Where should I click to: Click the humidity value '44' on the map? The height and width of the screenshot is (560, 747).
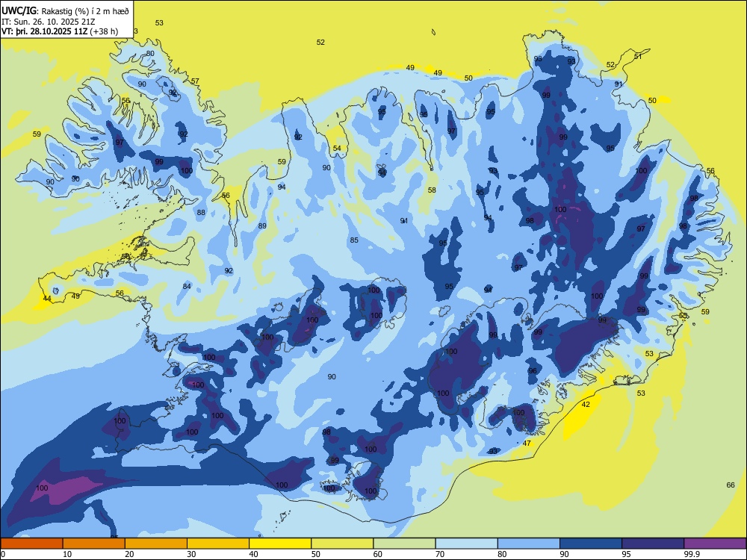46,299
